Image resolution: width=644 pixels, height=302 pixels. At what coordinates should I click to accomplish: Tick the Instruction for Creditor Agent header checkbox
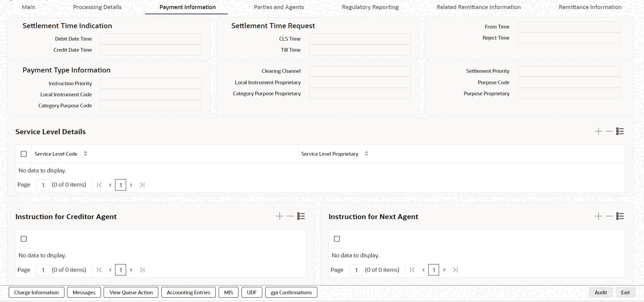click(24, 239)
